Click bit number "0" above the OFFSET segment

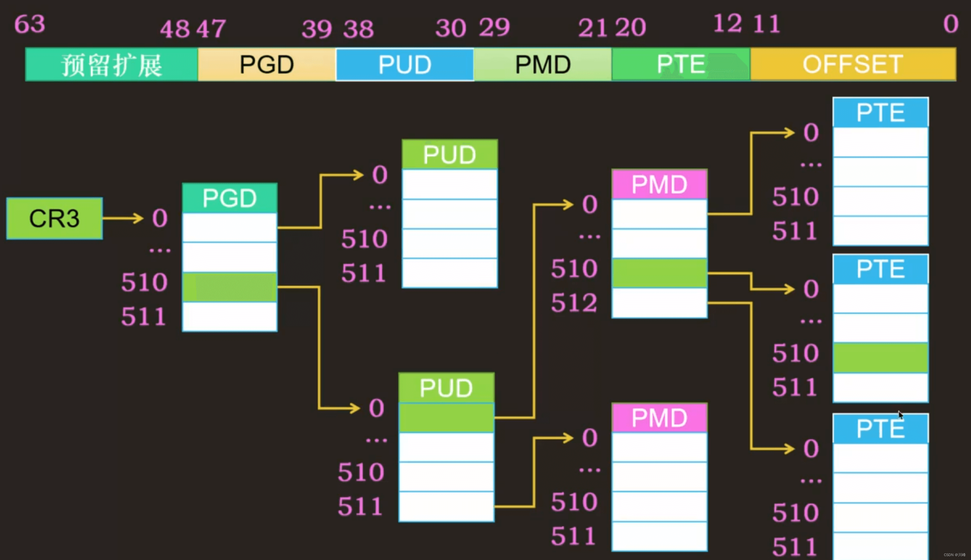point(951,24)
